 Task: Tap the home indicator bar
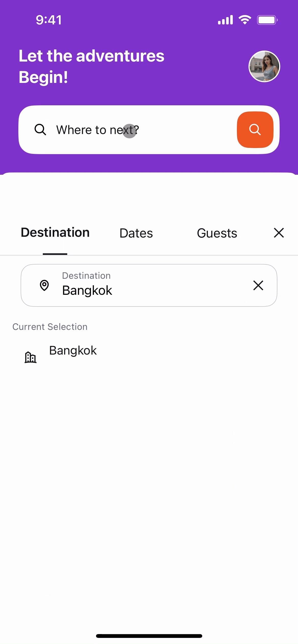tap(149, 636)
